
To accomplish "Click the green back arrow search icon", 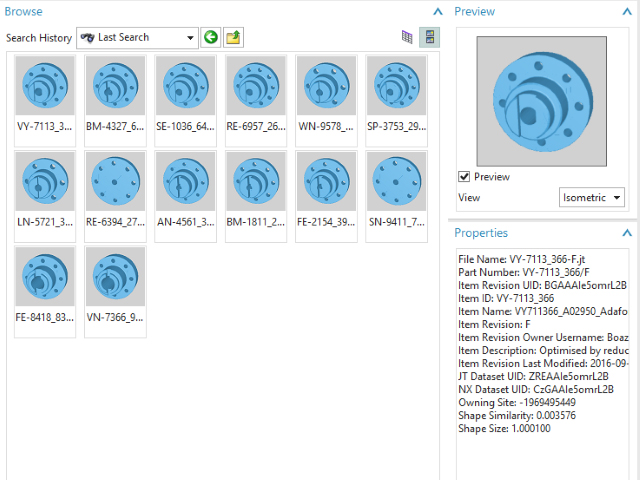I will click(x=210, y=37).
